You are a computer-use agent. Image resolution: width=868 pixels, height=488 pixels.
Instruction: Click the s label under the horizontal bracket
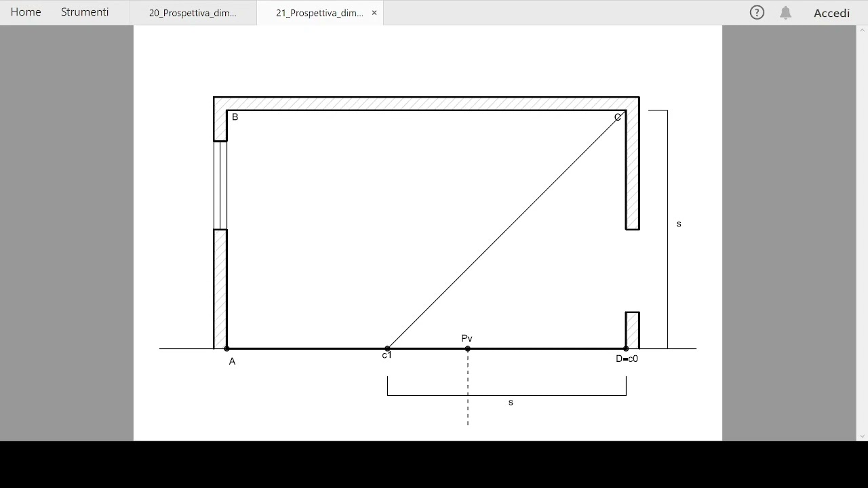[511, 403]
